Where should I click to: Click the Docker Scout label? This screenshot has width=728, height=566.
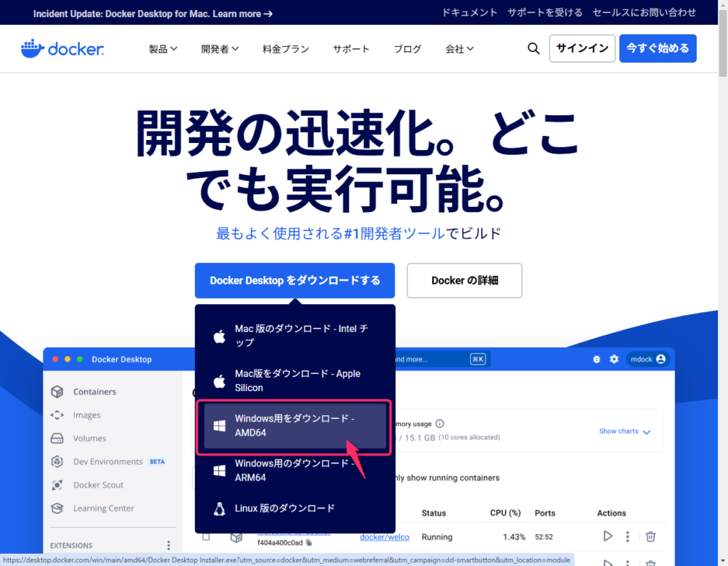[x=98, y=485]
